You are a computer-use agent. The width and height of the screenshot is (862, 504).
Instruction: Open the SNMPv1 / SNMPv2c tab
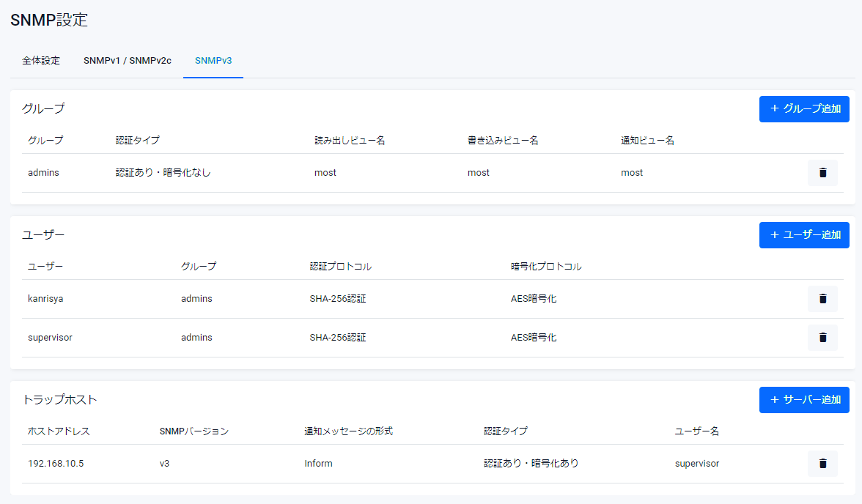click(x=128, y=61)
